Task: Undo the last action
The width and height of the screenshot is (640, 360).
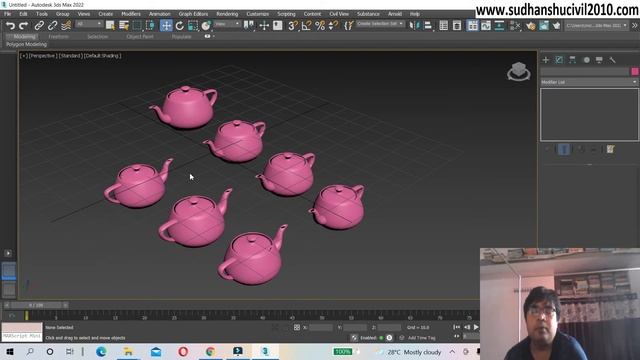Action: 10,26
